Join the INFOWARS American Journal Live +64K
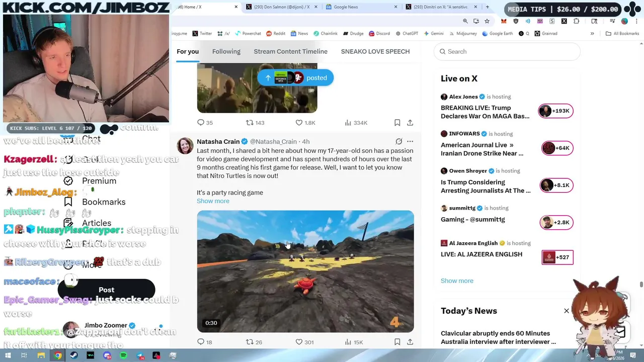644x362 pixels. (557, 148)
